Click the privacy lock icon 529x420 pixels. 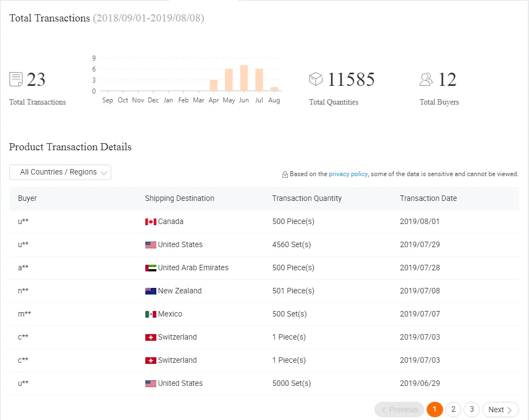[285, 174]
